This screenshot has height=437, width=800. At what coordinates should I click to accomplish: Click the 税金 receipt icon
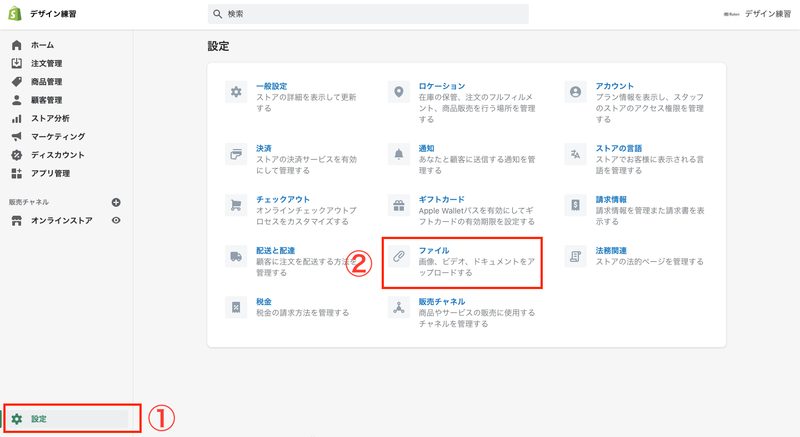click(236, 307)
